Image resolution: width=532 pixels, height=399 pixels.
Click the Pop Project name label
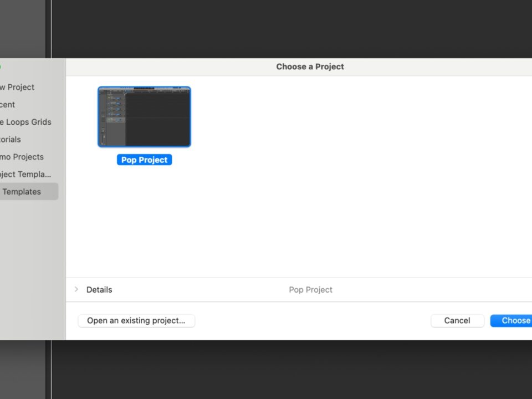tap(144, 160)
